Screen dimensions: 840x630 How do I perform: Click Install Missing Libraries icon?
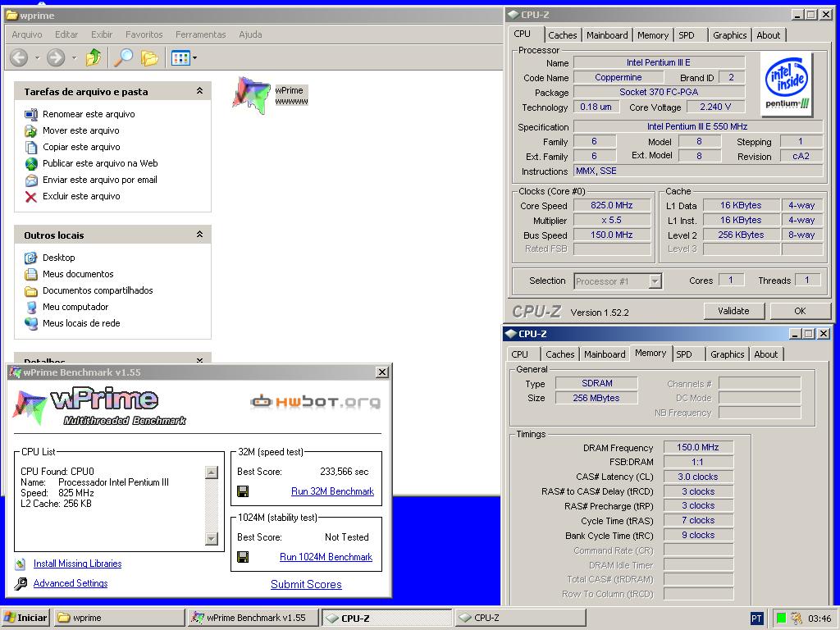coord(21,564)
